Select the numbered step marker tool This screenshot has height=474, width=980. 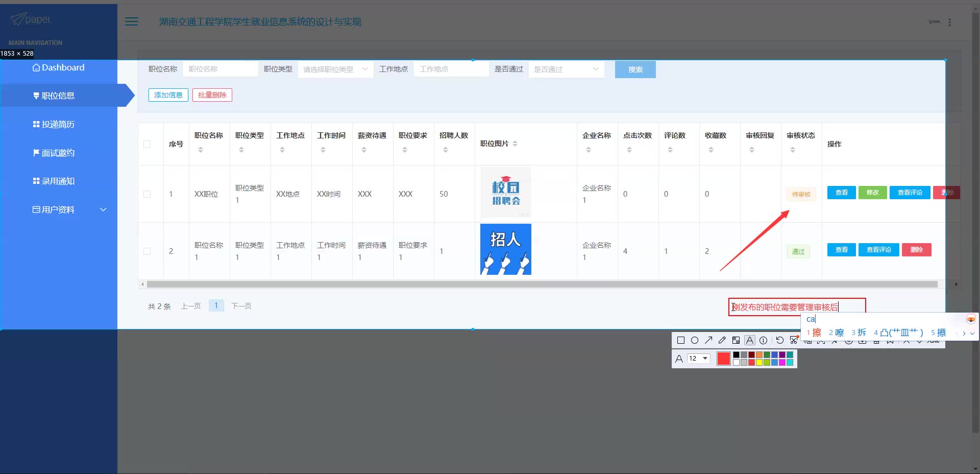tap(764, 340)
